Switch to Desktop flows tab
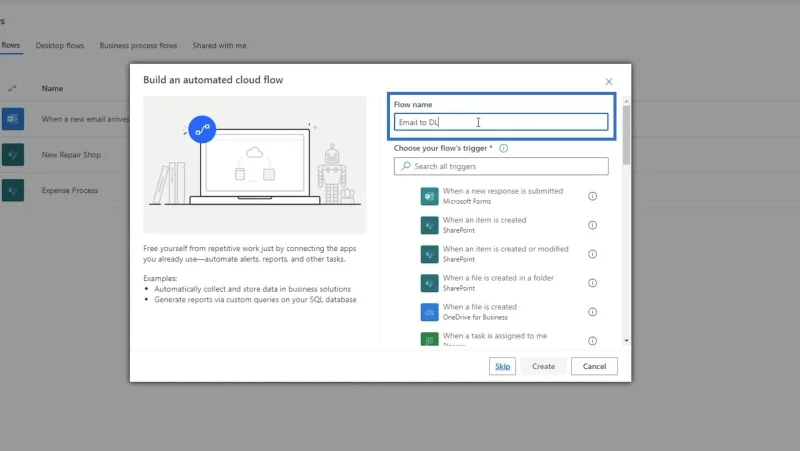 click(60, 45)
